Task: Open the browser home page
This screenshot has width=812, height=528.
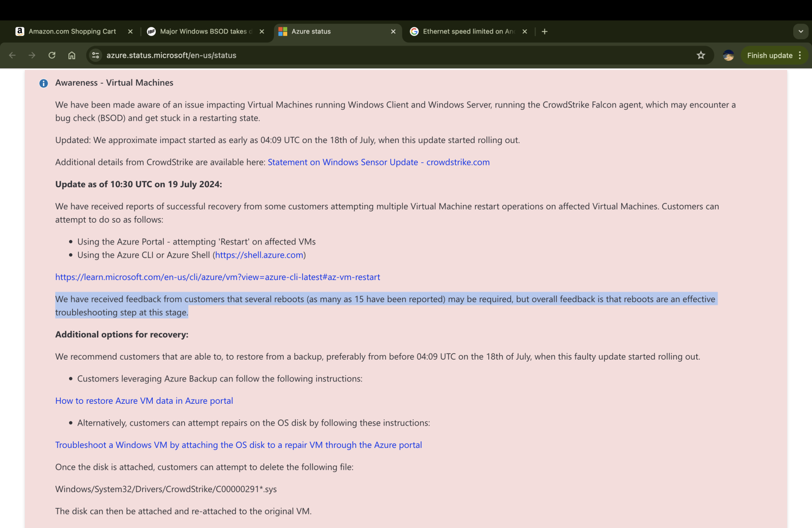Action: (72, 55)
